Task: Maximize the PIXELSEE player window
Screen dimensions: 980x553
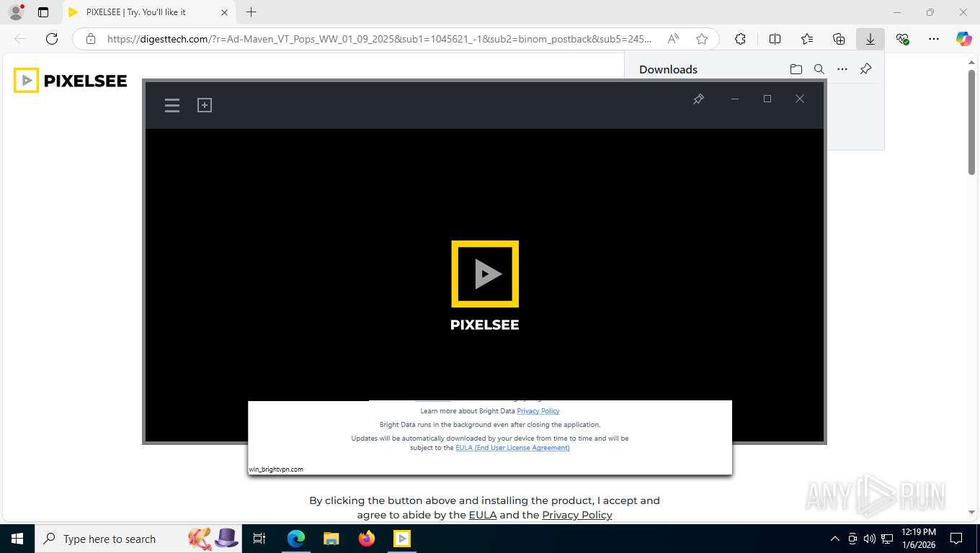Action: [767, 99]
